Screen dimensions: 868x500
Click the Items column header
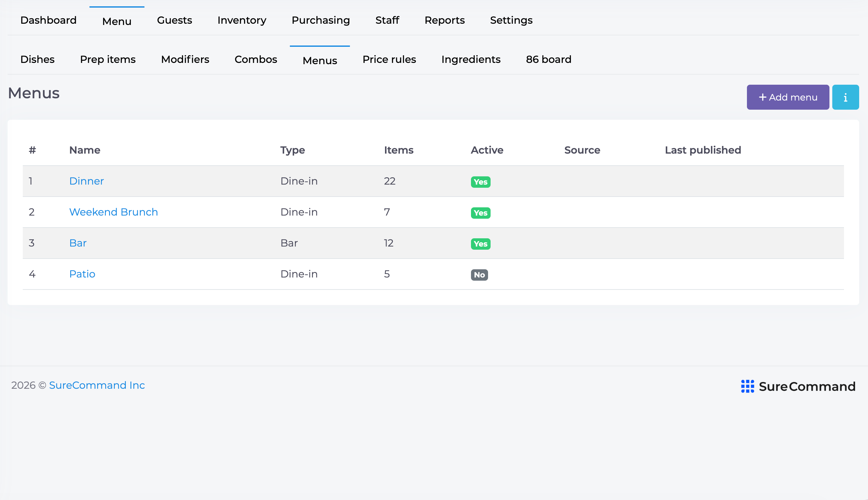coord(399,150)
